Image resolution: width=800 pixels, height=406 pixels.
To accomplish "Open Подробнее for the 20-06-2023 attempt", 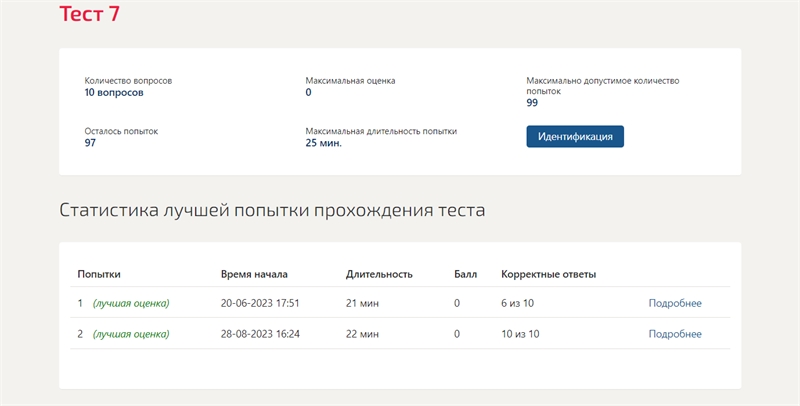I will [x=675, y=303].
